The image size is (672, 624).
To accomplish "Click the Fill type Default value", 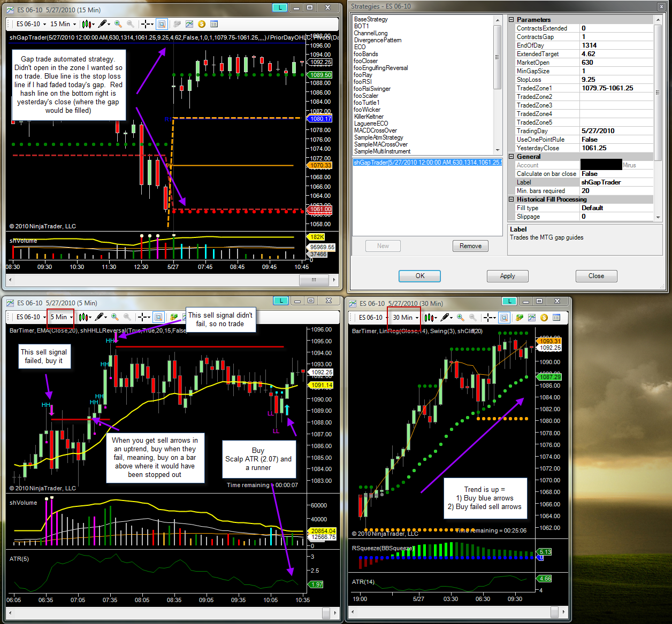I will [616, 208].
